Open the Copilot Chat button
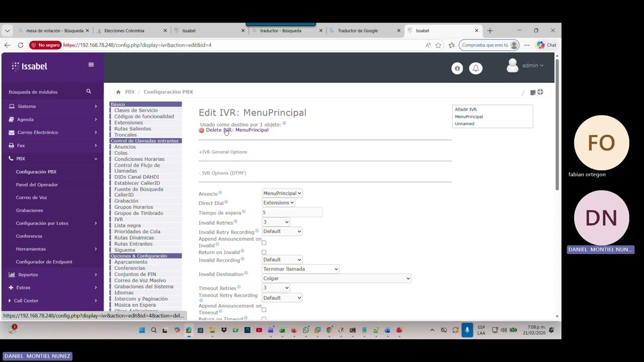The height and width of the screenshot is (362, 644). [546, 45]
